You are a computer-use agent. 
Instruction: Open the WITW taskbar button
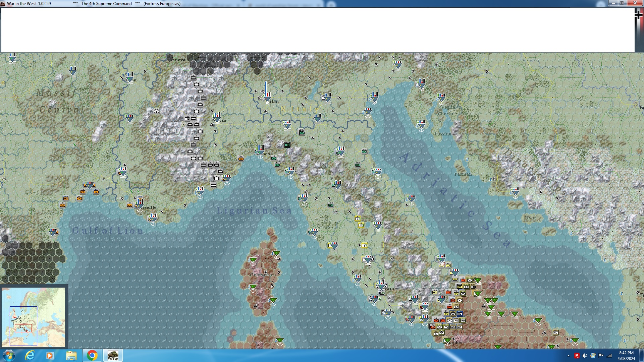click(x=113, y=355)
